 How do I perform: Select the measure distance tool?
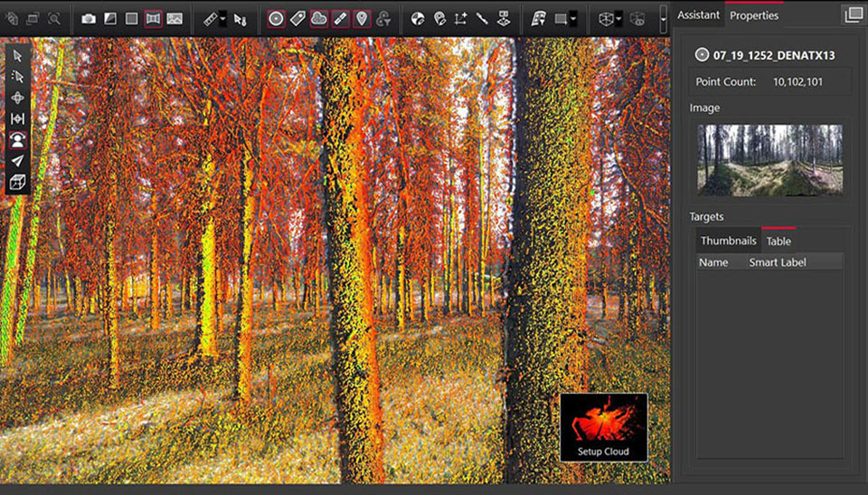17,119
